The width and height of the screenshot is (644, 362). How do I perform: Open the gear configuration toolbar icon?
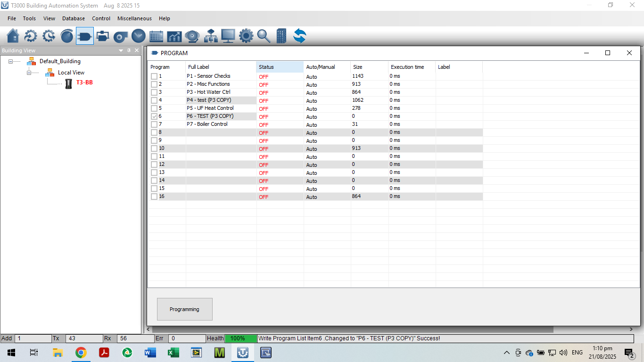click(x=246, y=36)
